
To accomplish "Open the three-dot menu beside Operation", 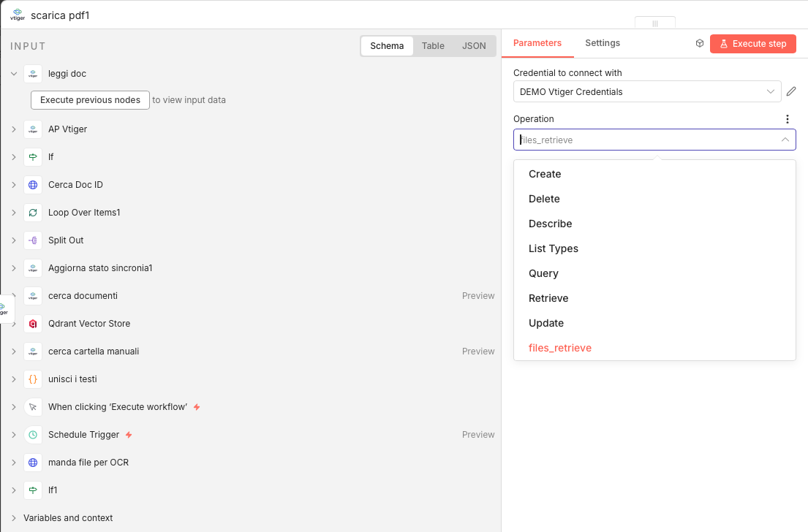I will point(788,119).
